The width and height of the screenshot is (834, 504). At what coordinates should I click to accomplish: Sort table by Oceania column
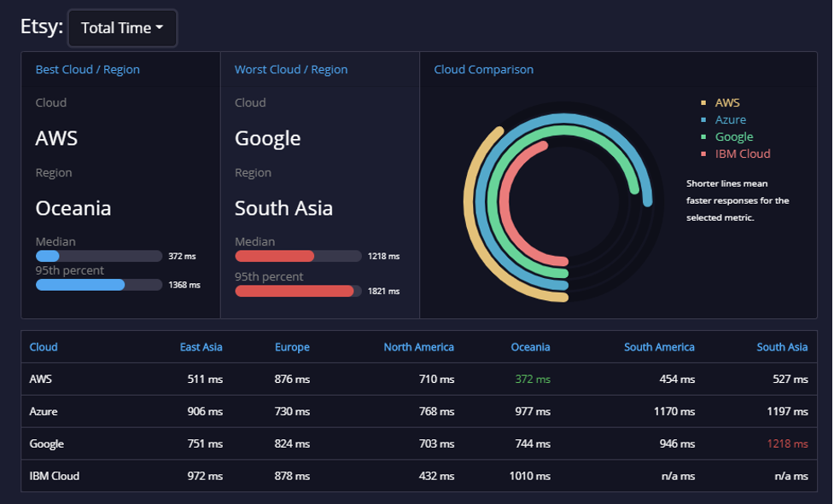530,347
